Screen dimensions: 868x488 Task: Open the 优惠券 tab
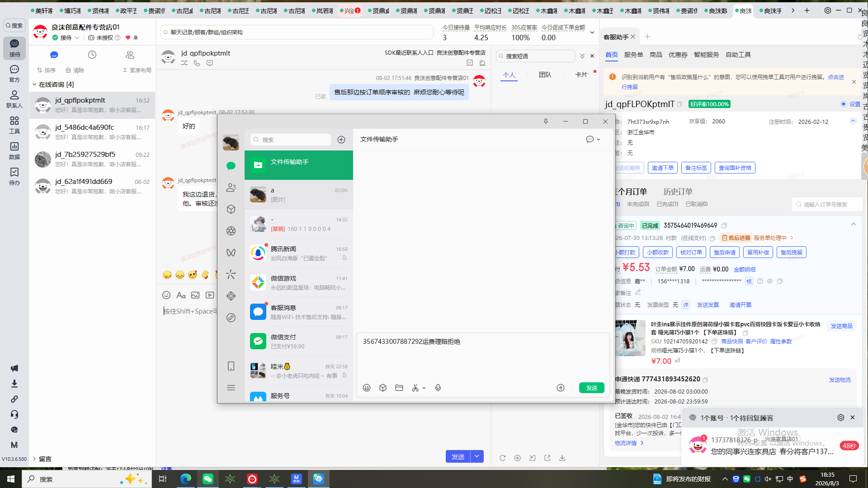(x=678, y=55)
